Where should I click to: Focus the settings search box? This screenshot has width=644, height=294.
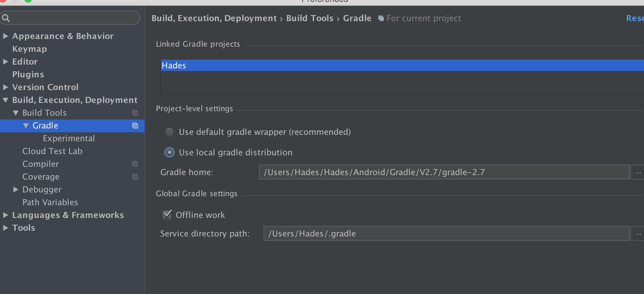pos(70,18)
